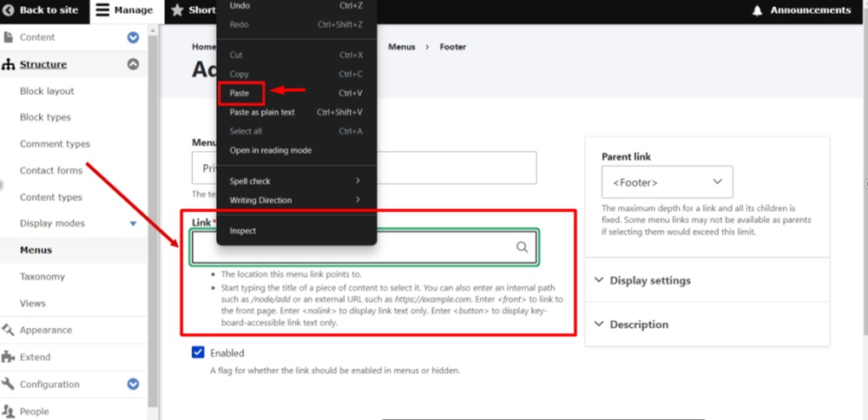Click the Back to site arrow icon
The image size is (868, 420).
click(x=9, y=10)
